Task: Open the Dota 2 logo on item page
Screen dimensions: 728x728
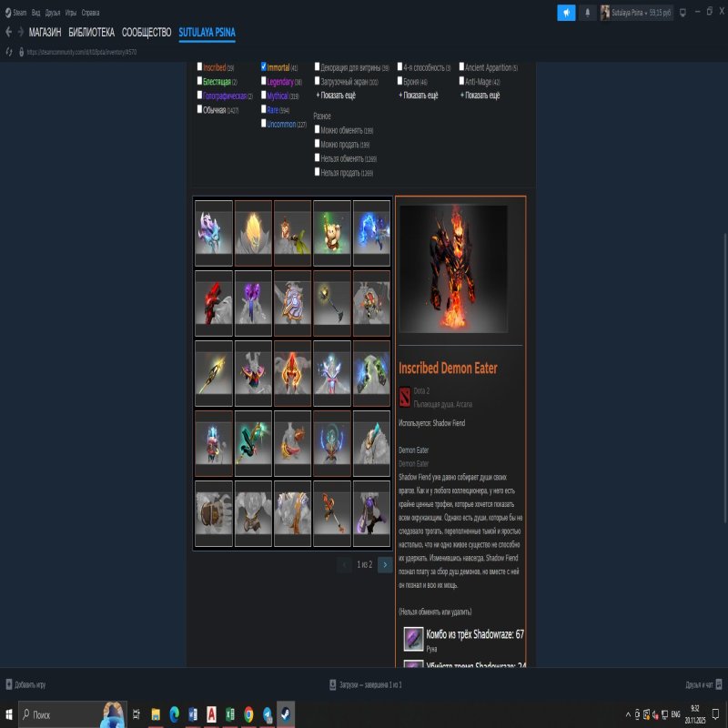Action: tap(403, 398)
